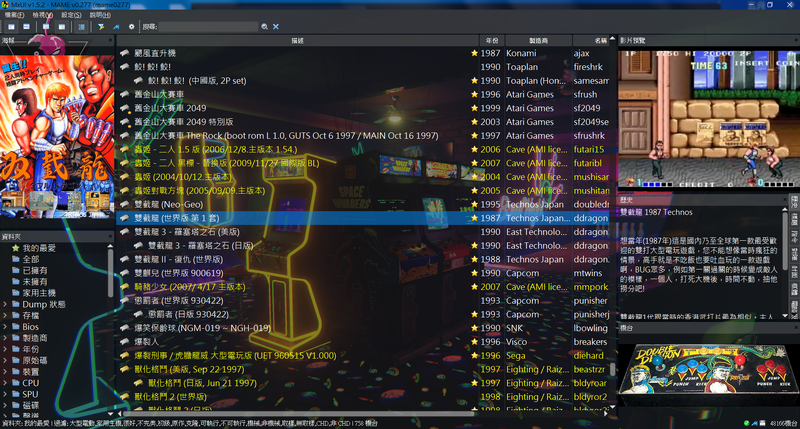800x429 pixels.
Task: Toggle favorite star on the sfrush row
Action: pos(474,94)
